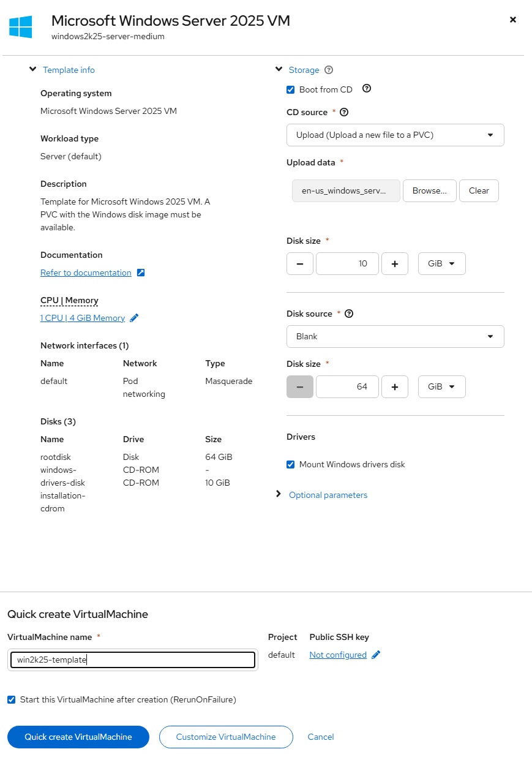Click 1 CPU | 4 GiB Memory link
This screenshot has width=532, height=760.
(x=83, y=318)
